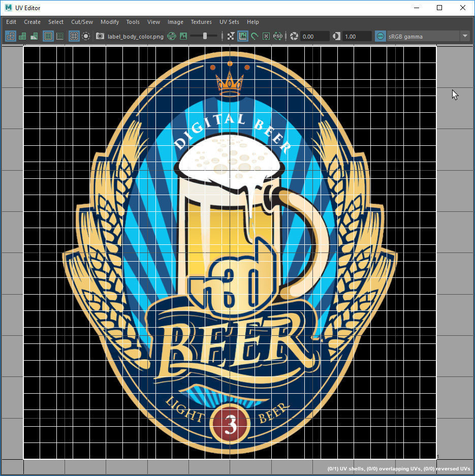Toggle the RGB channels display icon

[x=172, y=37]
